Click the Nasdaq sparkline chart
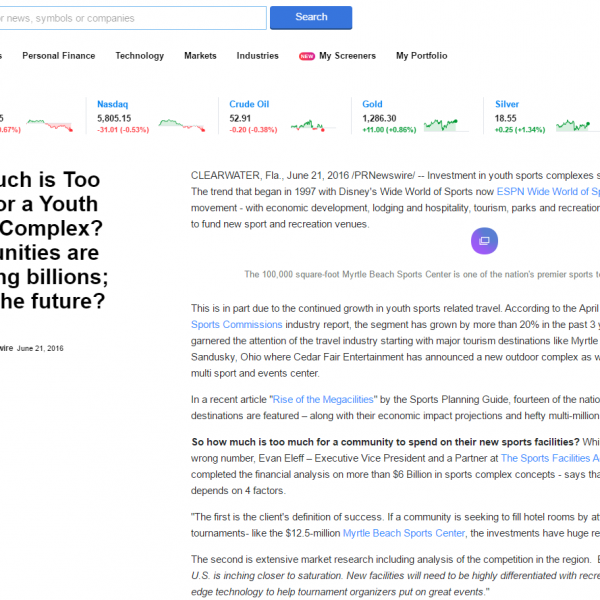Screen dimensions: 600x600 tap(182, 125)
